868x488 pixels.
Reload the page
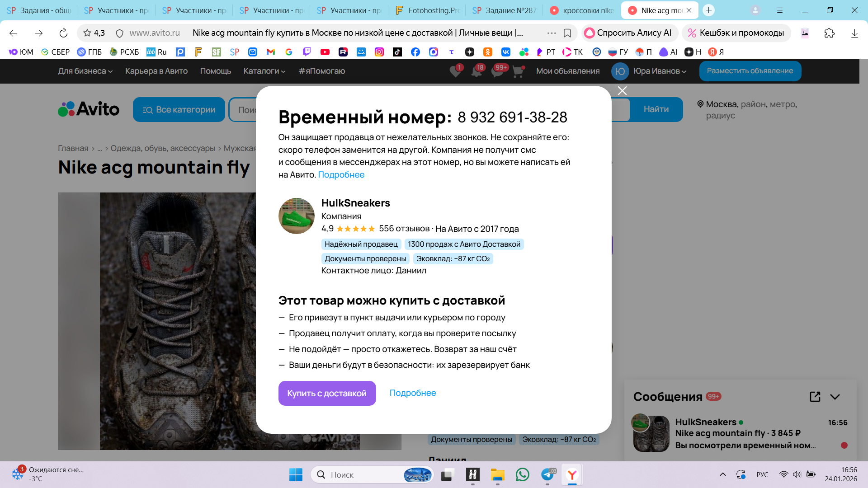click(x=63, y=33)
